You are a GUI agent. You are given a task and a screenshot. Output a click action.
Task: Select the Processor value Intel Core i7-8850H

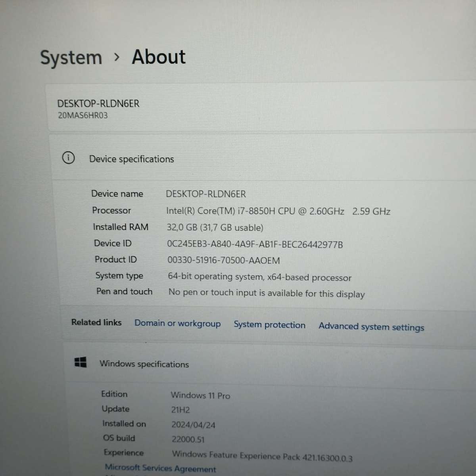click(256, 211)
